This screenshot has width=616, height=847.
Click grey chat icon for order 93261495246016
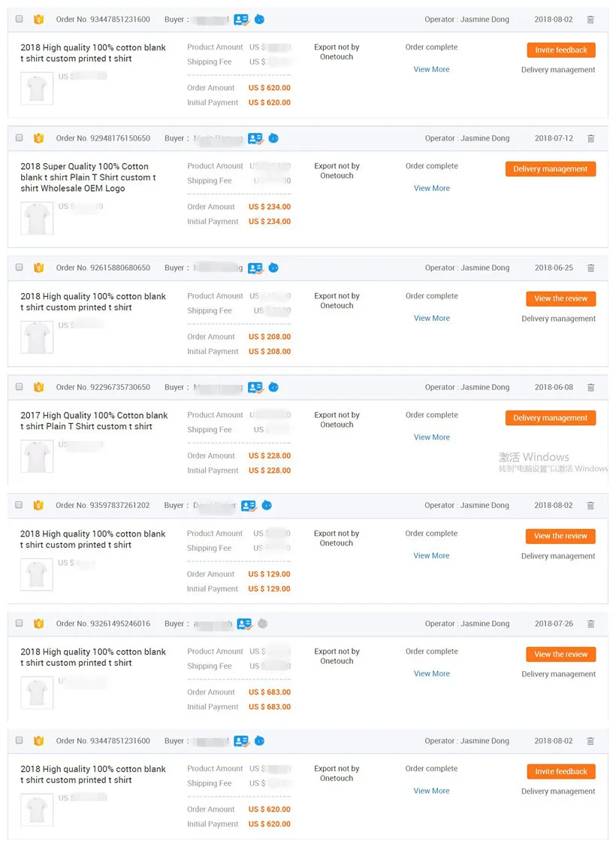pyautogui.click(x=262, y=623)
